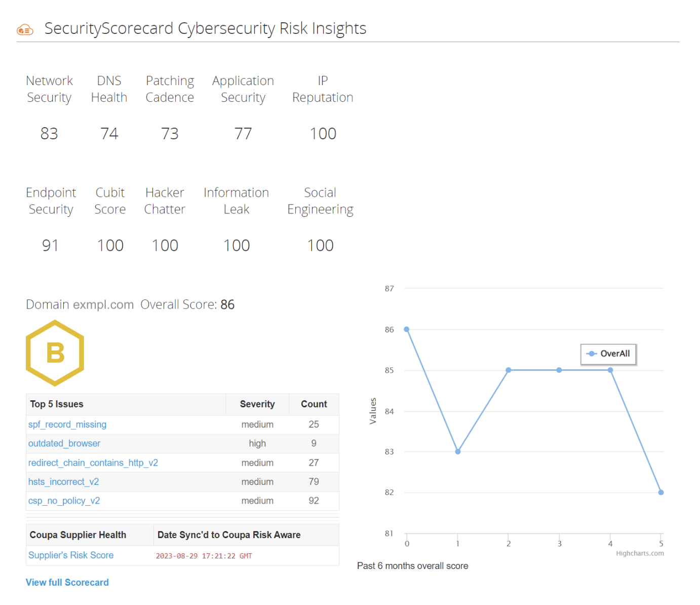Toggle the OverAll series in chart legend
Viewport: 700px width, 605px height.
(x=608, y=354)
